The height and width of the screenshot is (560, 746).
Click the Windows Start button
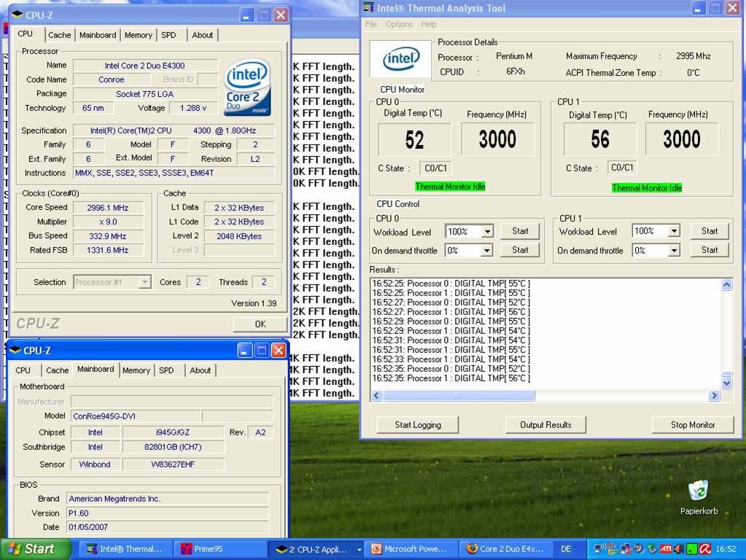pyautogui.click(x=35, y=549)
